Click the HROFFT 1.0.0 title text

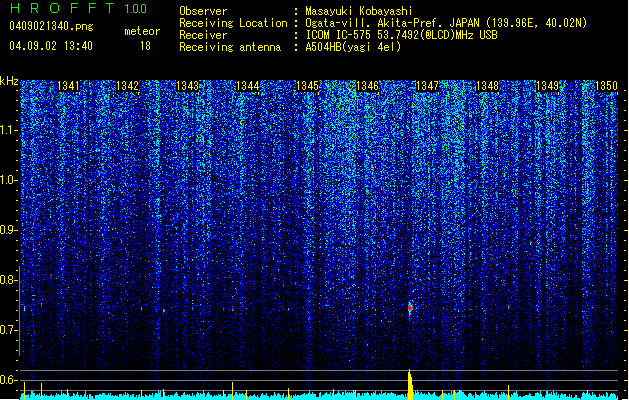[78, 8]
